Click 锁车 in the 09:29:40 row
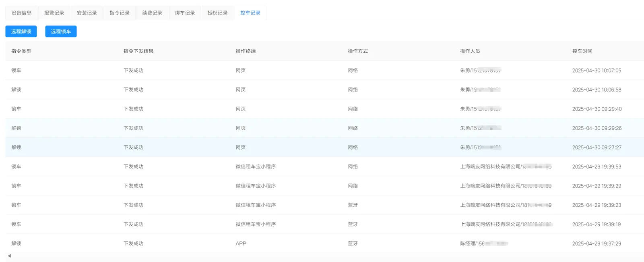This screenshot has width=644, height=262. (16, 109)
